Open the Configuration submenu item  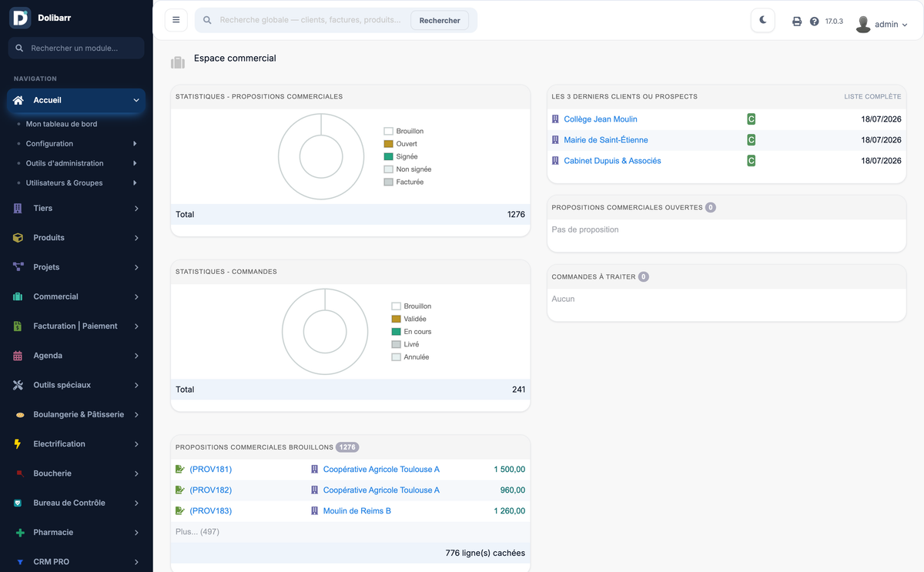(49, 144)
